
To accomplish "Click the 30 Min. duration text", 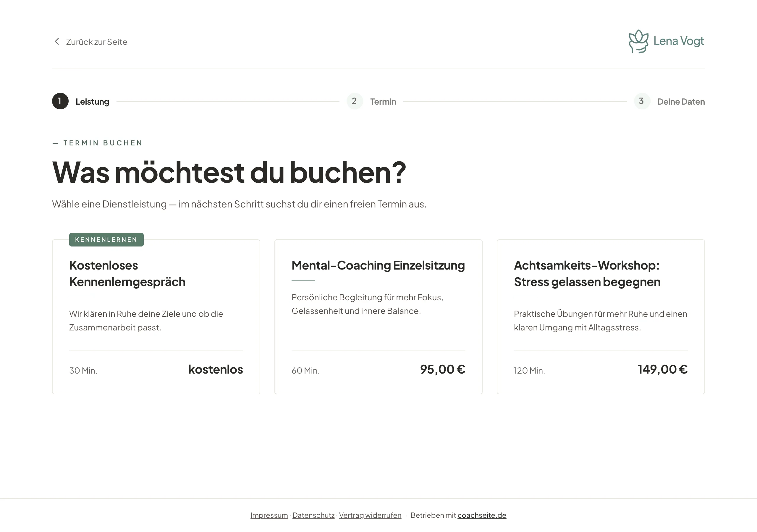I will (x=83, y=371).
